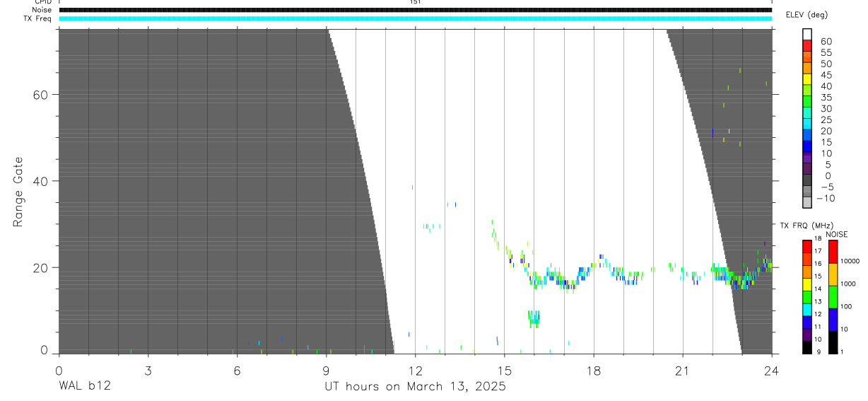
Task: Click the '35' label on the ELEV scale
Action: click(826, 98)
